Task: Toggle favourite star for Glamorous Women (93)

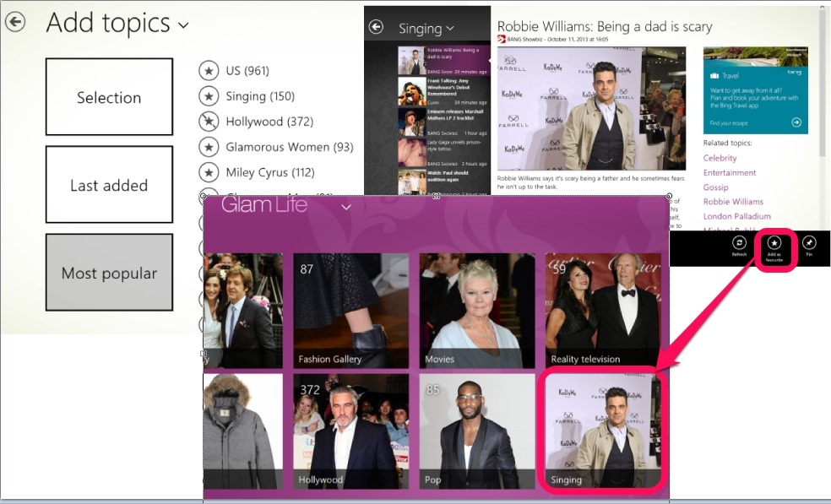Action: tap(209, 147)
